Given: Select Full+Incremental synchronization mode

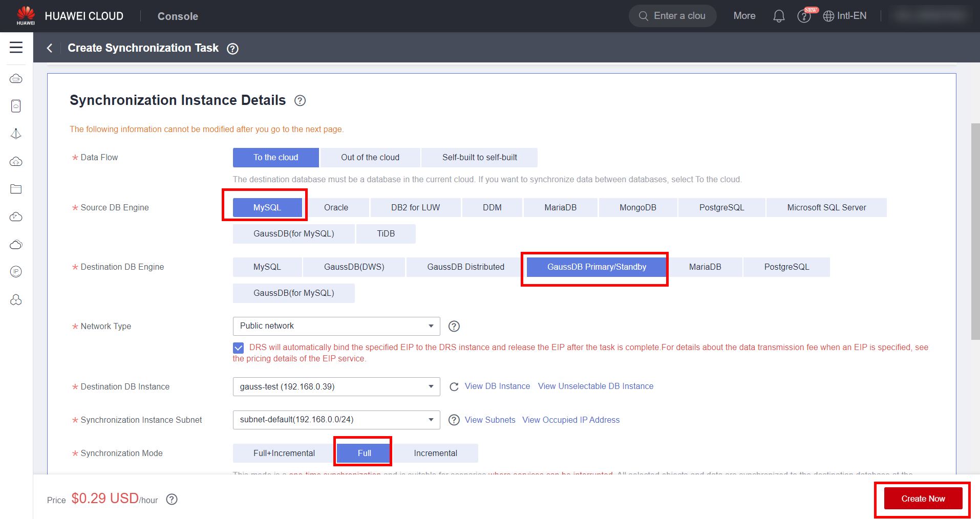Looking at the screenshot, I should 284,453.
